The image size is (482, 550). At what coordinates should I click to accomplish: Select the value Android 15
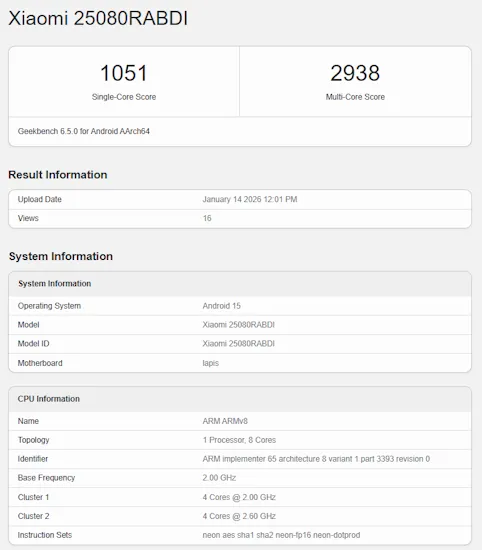(x=221, y=306)
